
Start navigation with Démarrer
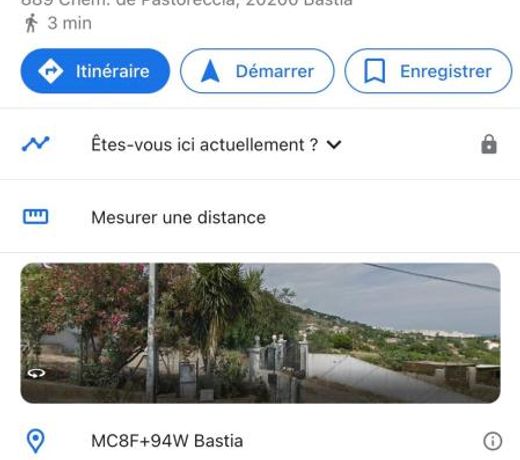click(x=257, y=71)
